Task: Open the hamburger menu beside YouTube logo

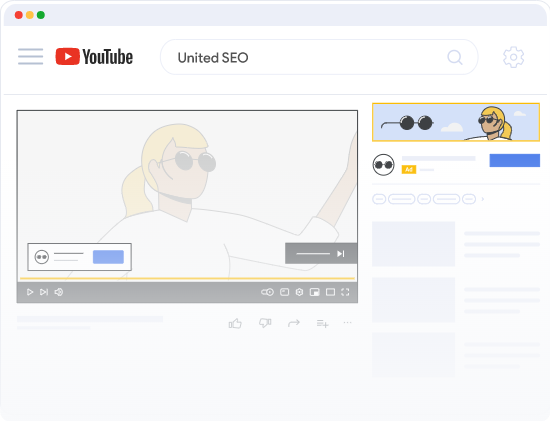Action: (x=31, y=56)
